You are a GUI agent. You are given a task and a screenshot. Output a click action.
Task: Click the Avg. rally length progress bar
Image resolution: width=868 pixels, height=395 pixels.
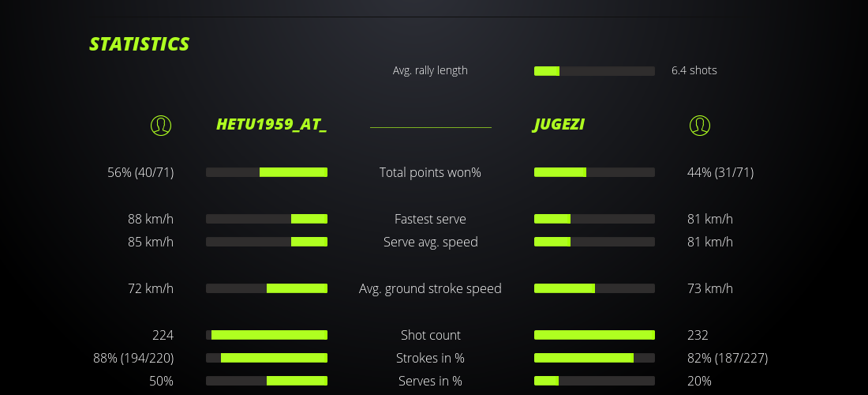[x=594, y=71]
